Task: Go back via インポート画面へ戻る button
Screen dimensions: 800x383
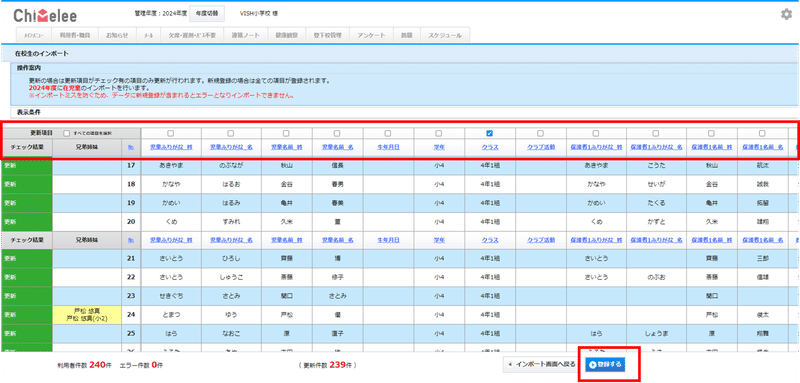Action: coord(542,365)
